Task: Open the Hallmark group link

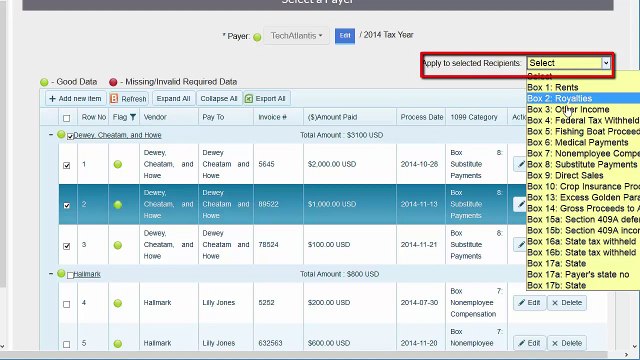Action: (x=87, y=274)
